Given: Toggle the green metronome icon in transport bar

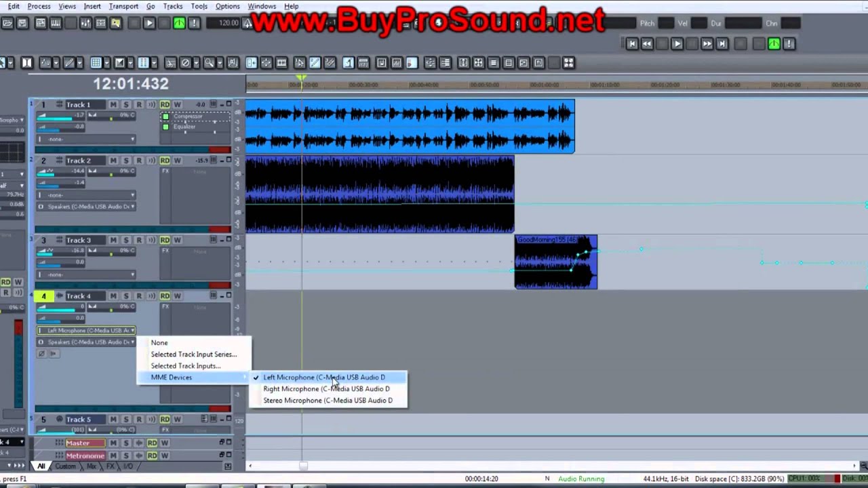Looking at the screenshot, I should coord(774,44).
